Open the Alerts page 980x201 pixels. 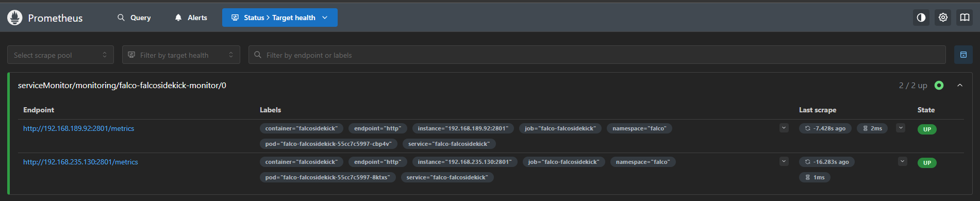tap(191, 18)
